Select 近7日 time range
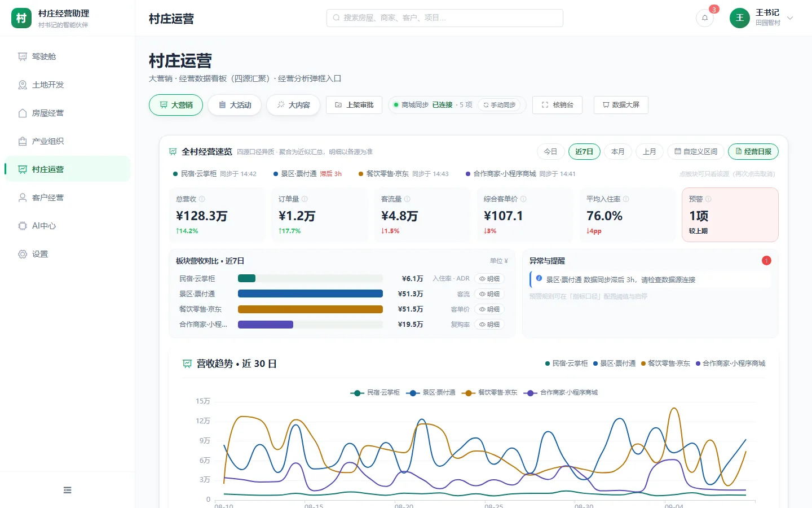Screen dimensions: 812x508 (584, 151)
